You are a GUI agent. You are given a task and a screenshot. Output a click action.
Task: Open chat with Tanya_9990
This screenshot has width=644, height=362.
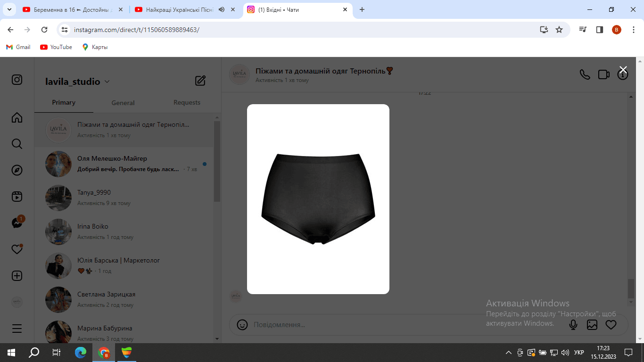click(124, 198)
